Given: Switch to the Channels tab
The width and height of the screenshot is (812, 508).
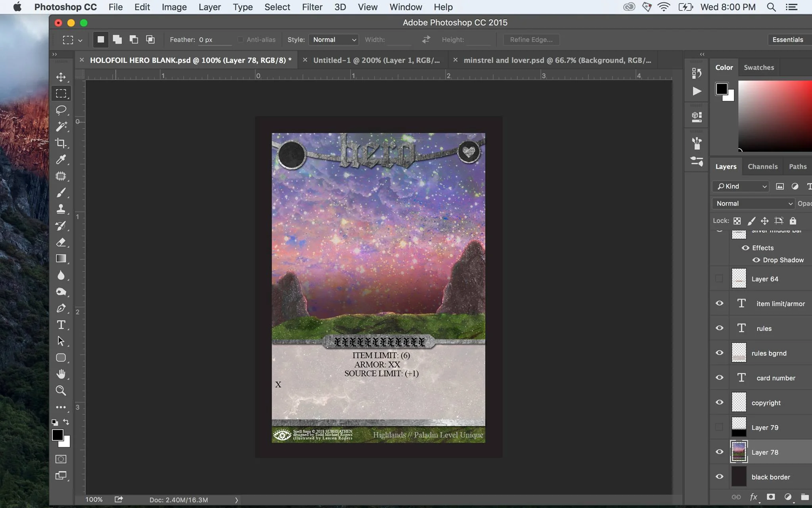Looking at the screenshot, I should pos(762,167).
